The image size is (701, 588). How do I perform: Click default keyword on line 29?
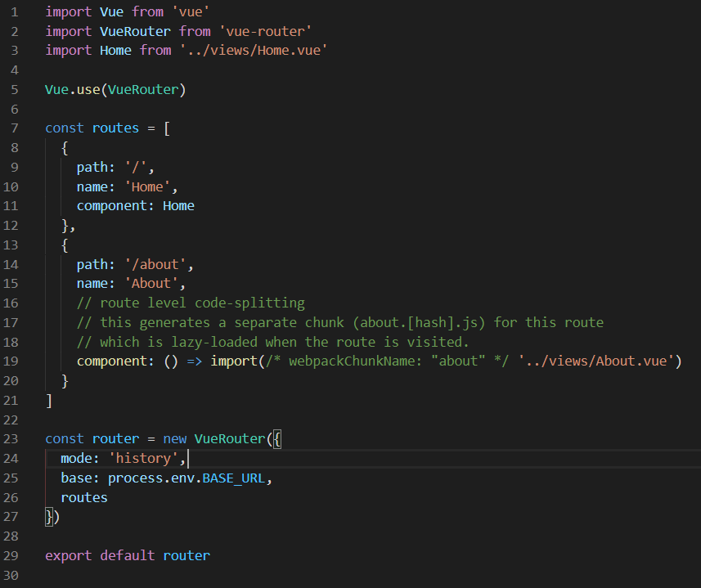click(x=128, y=555)
